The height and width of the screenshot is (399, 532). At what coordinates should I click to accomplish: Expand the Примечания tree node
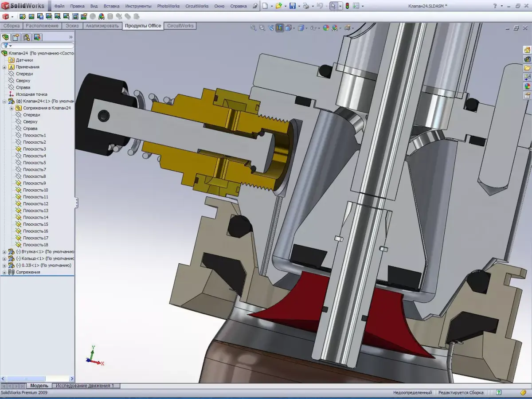point(4,67)
